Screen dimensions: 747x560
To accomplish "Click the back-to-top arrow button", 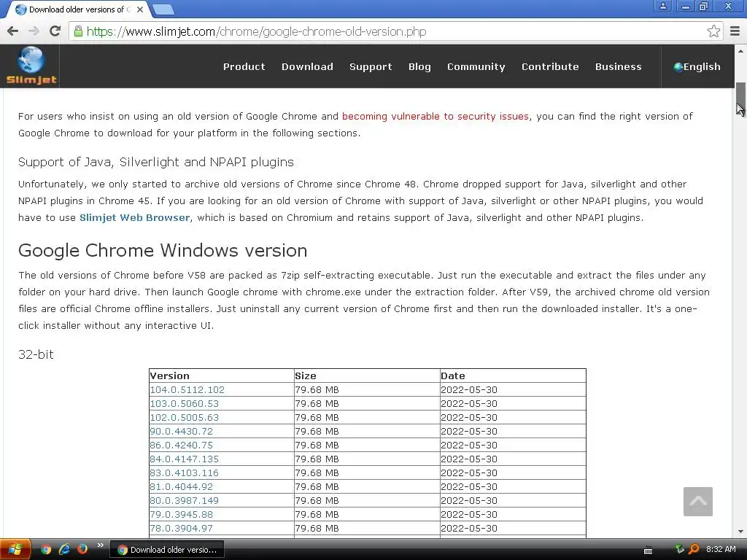I will click(698, 502).
